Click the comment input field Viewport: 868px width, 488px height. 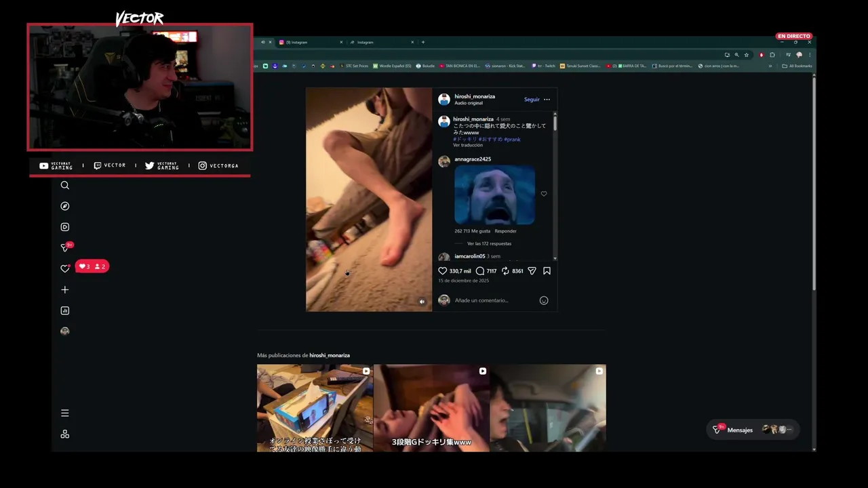494,300
